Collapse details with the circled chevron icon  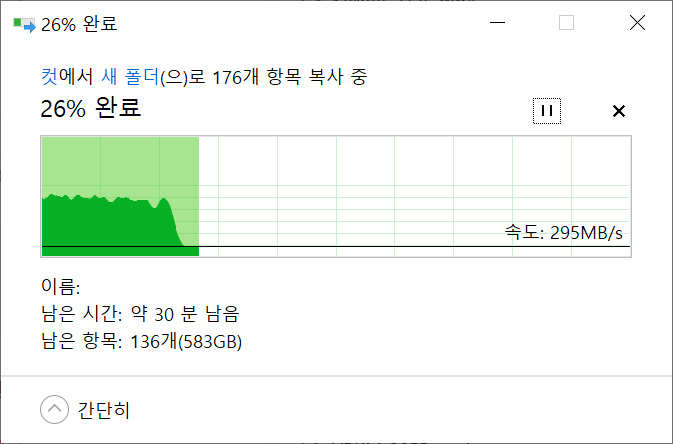55,409
